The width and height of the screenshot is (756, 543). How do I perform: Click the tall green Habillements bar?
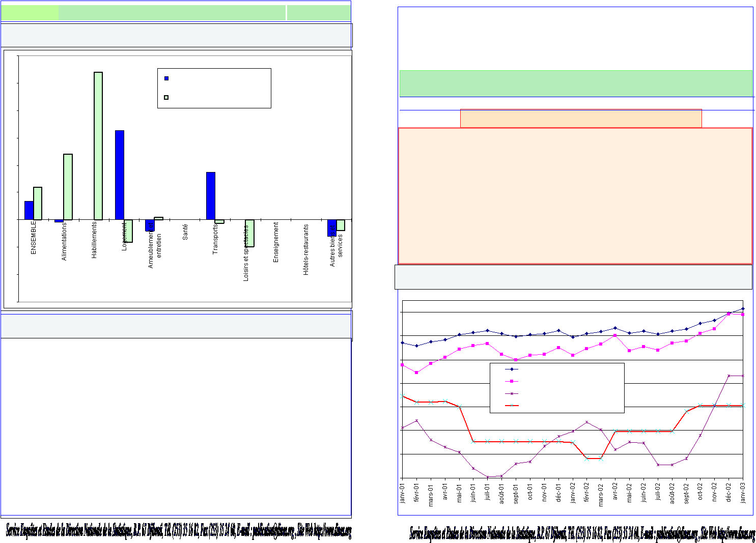point(98,146)
